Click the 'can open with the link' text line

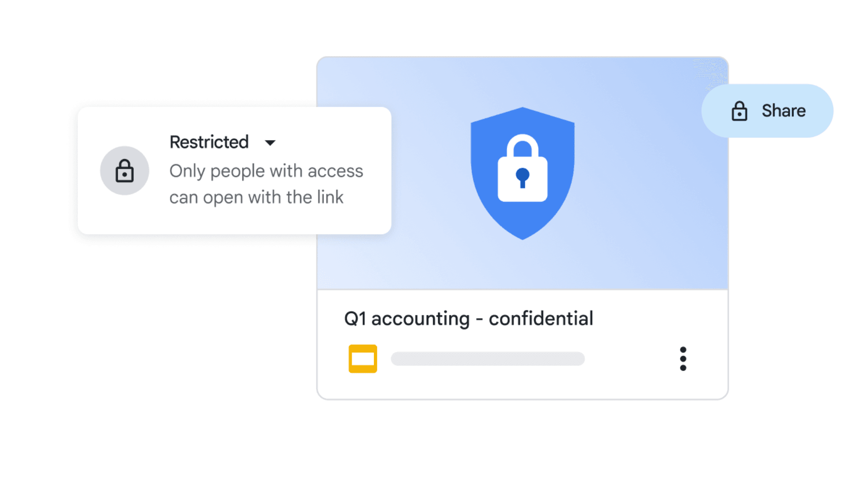click(x=256, y=197)
